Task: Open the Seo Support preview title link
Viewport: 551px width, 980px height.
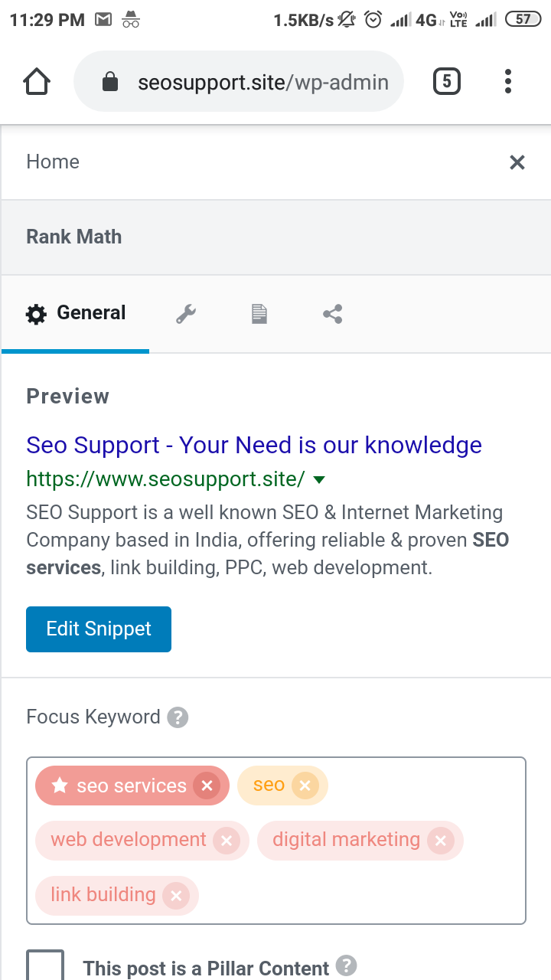Action: (x=253, y=445)
